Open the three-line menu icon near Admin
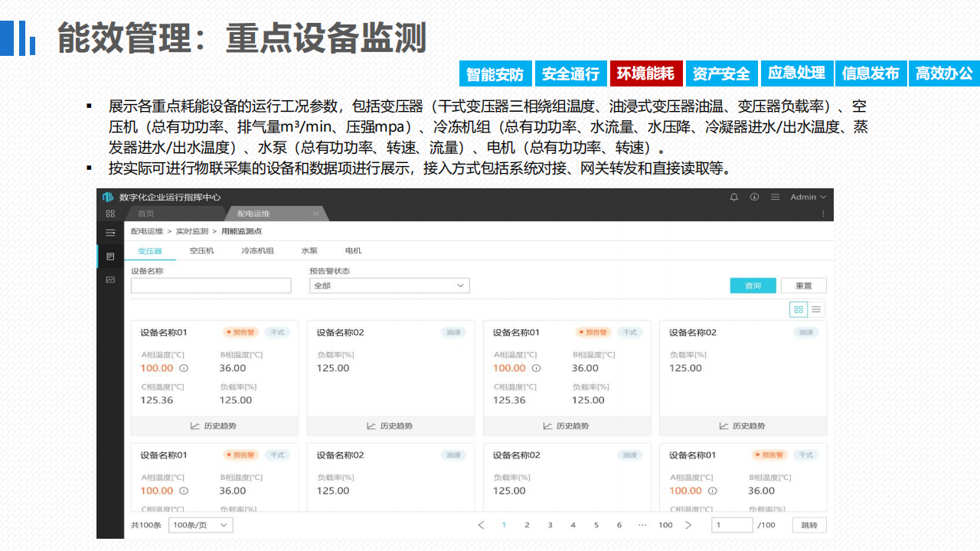The width and height of the screenshot is (980, 551). 775,197
